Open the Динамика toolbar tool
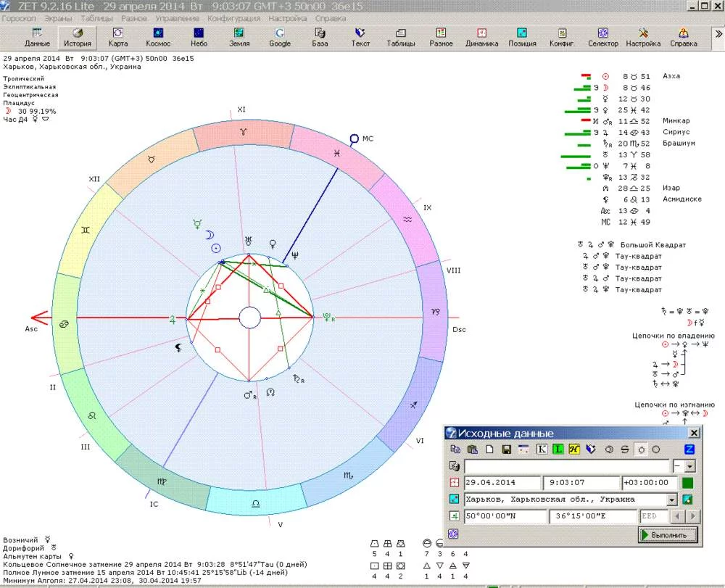The height and width of the screenshot is (588, 725). click(x=481, y=37)
